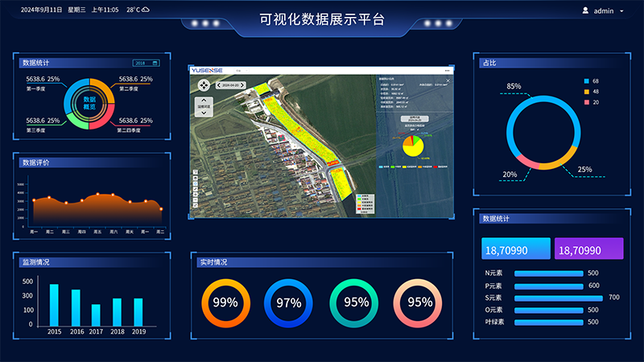Select the blue 68 legend swatch
The image size is (644, 362).
click(587, 81)
